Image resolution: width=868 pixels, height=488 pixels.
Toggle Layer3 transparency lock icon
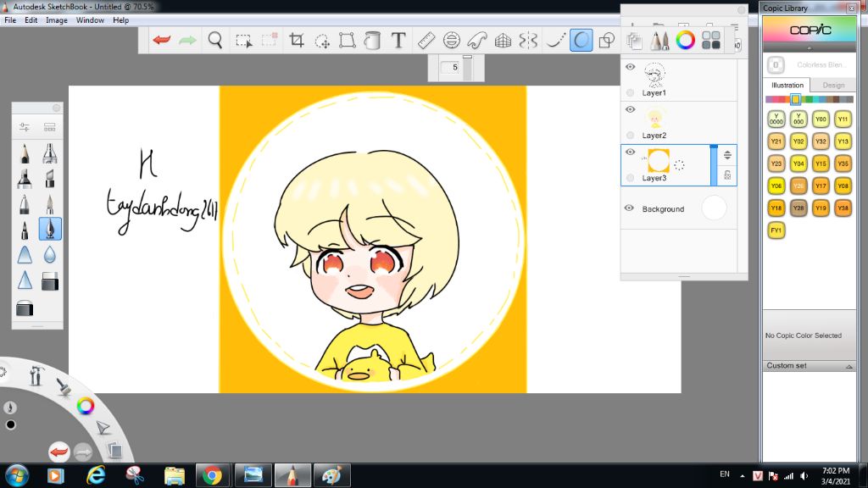(x=727, y=175)
